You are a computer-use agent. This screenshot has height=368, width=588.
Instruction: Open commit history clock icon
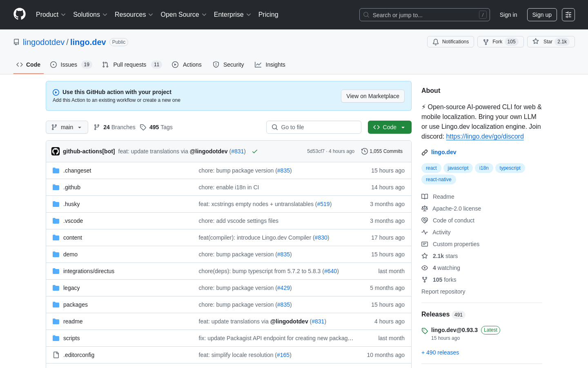click(365, 151)
